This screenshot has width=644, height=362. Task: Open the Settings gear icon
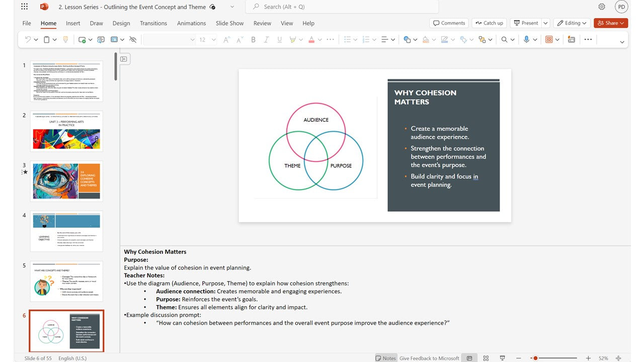tap(602, 7)
